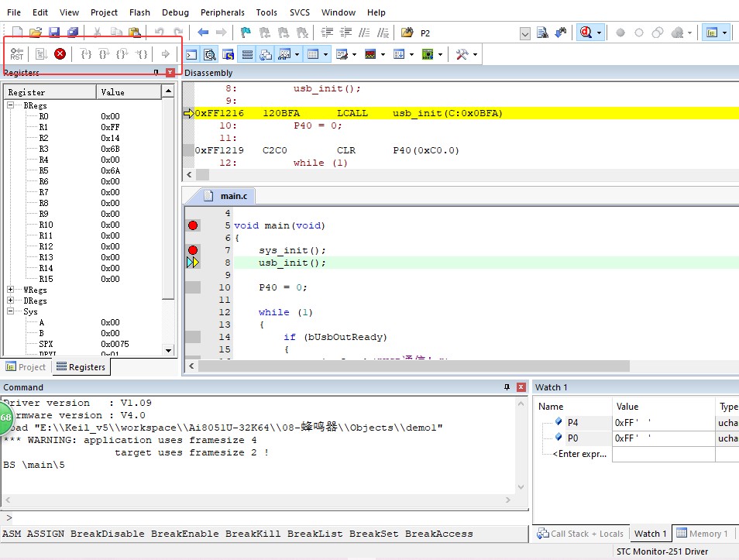Select the R3 register row
Screen dimensions: 739x560
tap(84, 149)
